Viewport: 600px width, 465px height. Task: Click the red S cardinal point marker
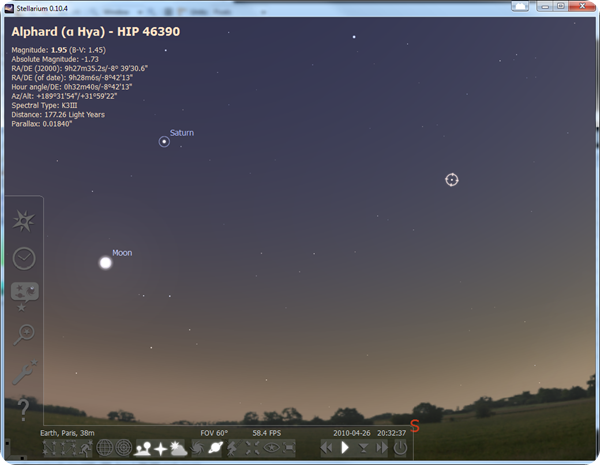coord(415,426)
